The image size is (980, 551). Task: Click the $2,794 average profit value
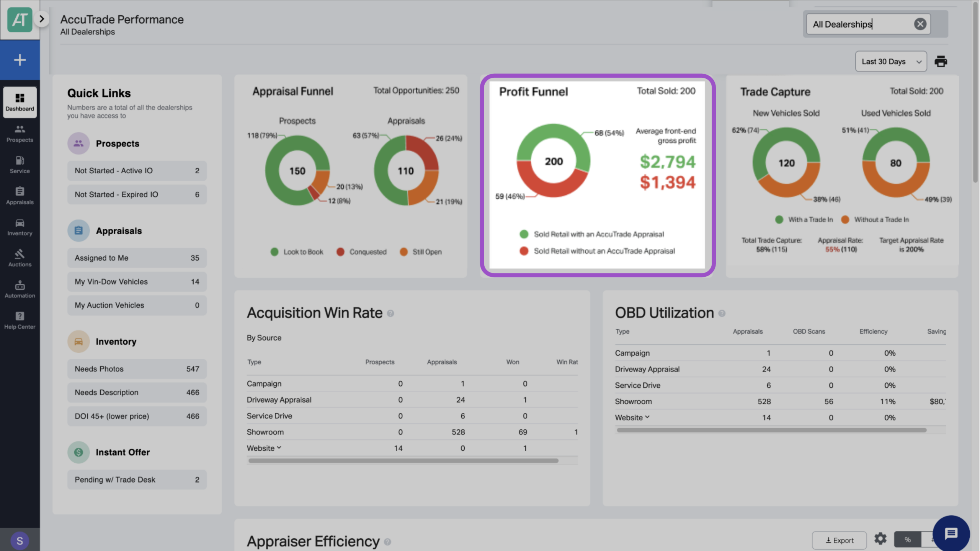click(x=668, y=162)
